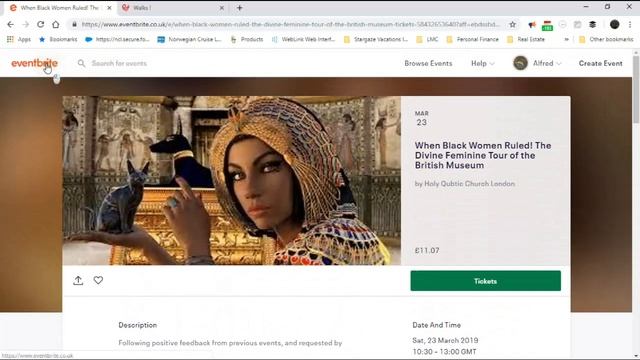This screenshot has width=640, height=360.
Task: Click the green badge extension icon
Action: click(x=547, y=26)
